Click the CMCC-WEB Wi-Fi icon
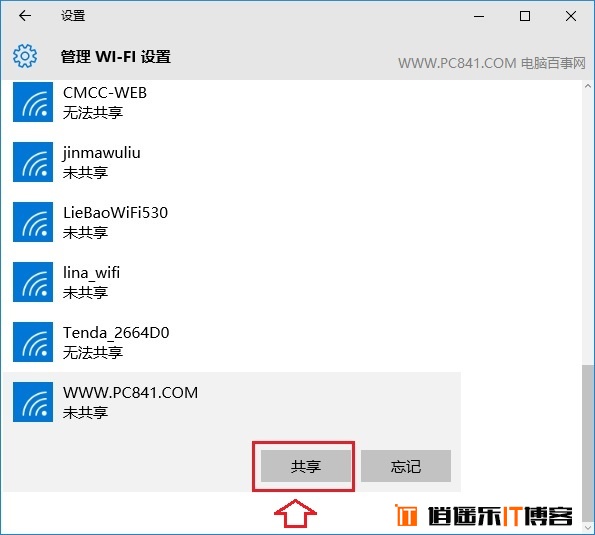Screen dimensions: 595x535 coord(33,102)
